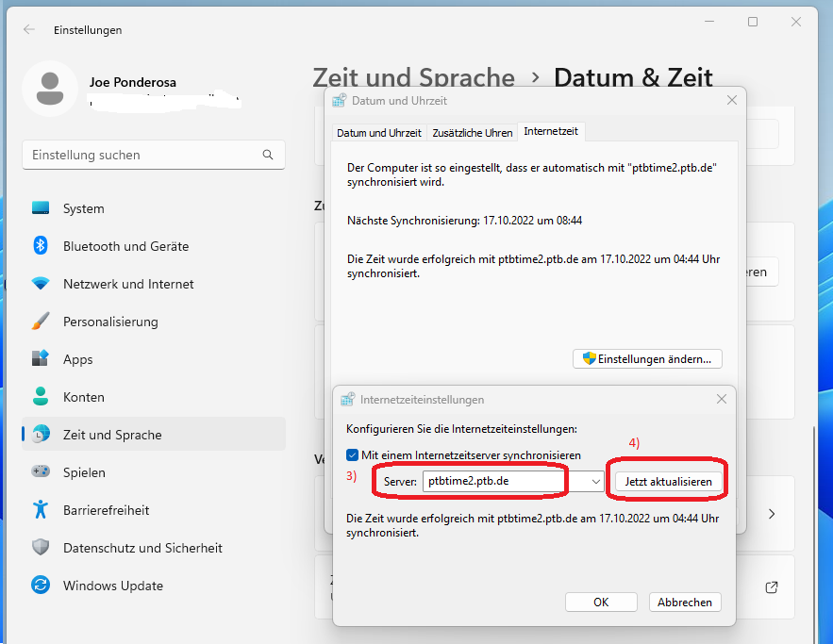Toggle Mit einem Internetzeitserver synchronisieren checkbox
Image resolution: width=833 pixels, height=644 pixels.
point(352,455)
